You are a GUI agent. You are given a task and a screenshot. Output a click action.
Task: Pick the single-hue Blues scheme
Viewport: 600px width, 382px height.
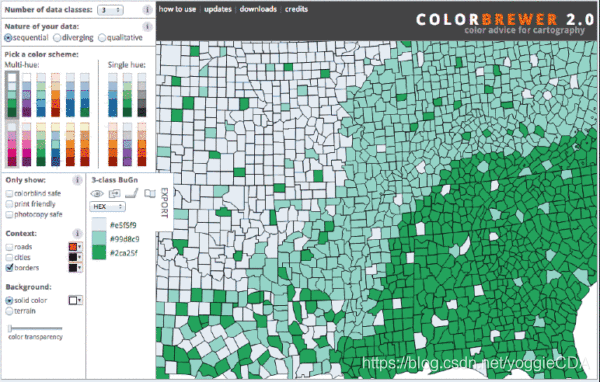tap(112, 95)
